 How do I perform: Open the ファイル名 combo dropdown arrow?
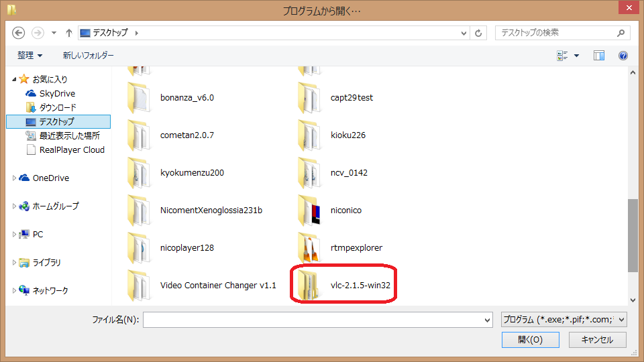click(487, 320)
